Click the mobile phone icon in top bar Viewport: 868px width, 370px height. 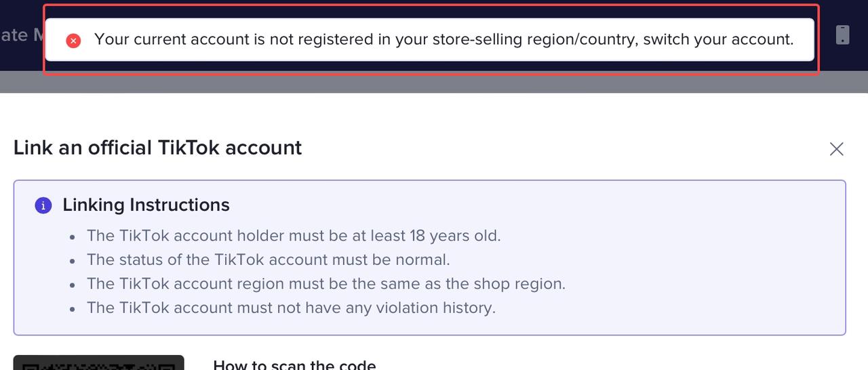tap(842, 35)
